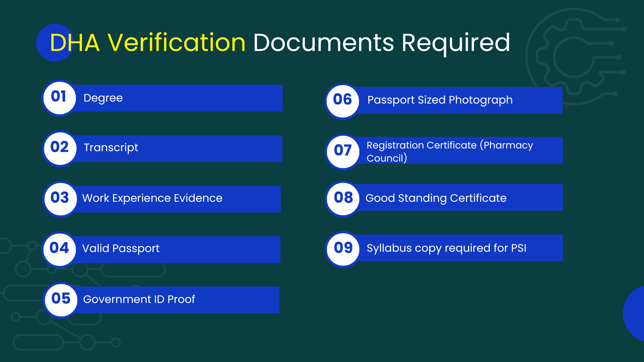This screenshot has width=644, height=362.
Task: Click the 03 number badge
Action: coord(60,199)
